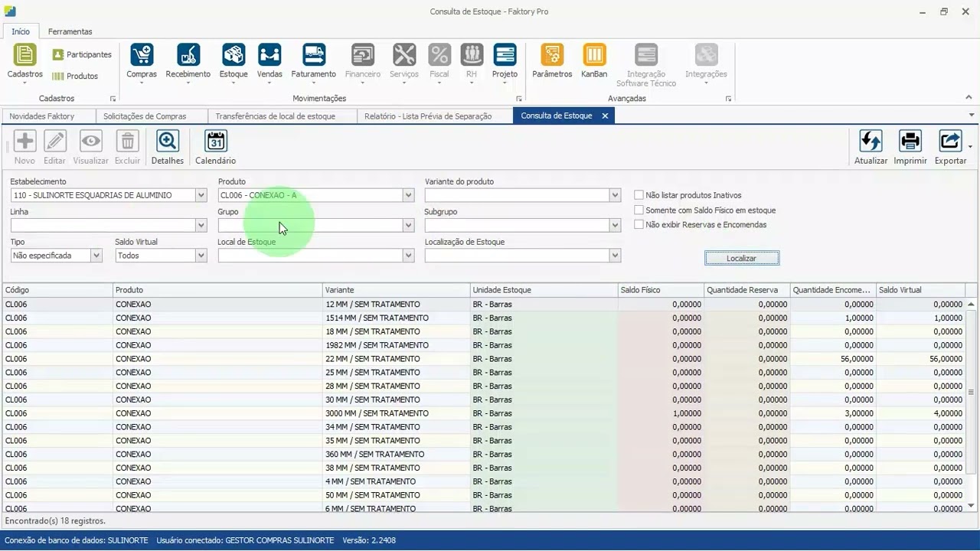Open the document tabs list arrow
980x551 pixels.
pyautogui.click(x=972, y=116)
